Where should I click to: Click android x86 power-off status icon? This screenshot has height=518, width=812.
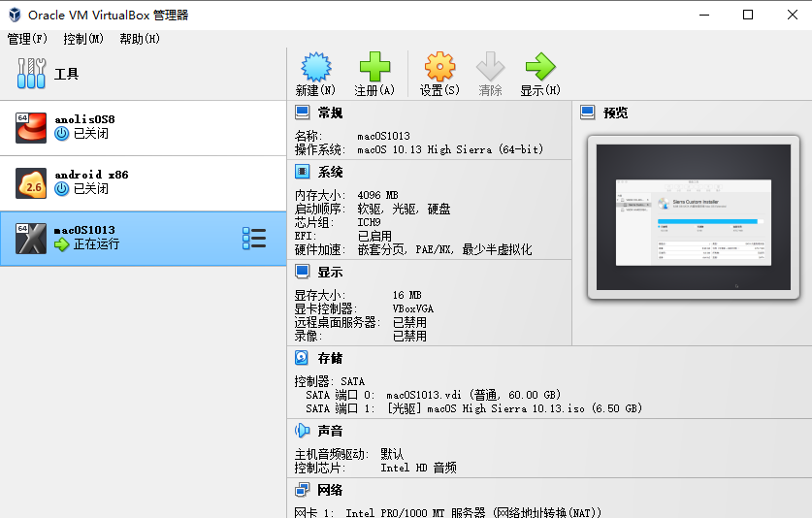click(62, 189)
